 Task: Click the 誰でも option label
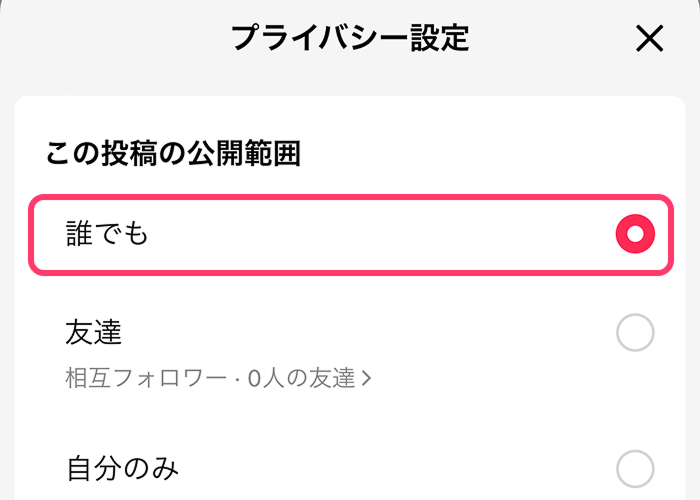coord(107,235)
